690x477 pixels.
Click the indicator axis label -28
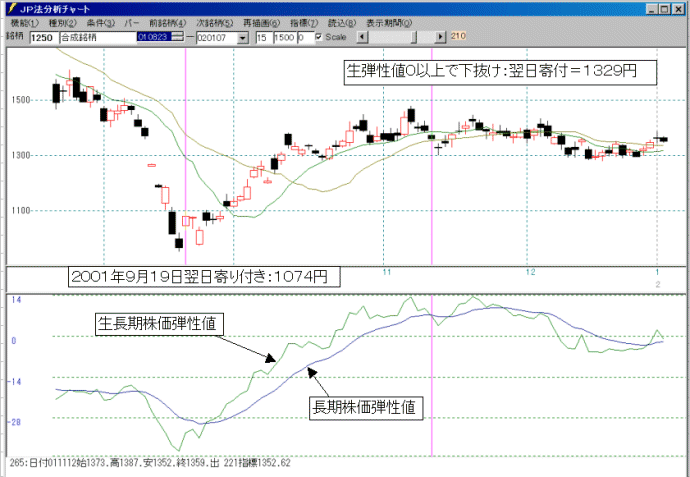[15, 422]
